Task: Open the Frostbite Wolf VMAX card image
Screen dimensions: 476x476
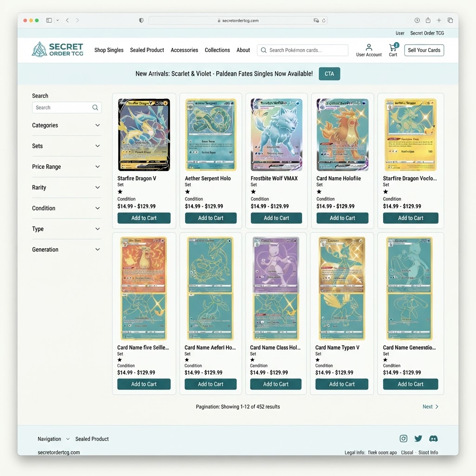Action: [x=277, y=134]
